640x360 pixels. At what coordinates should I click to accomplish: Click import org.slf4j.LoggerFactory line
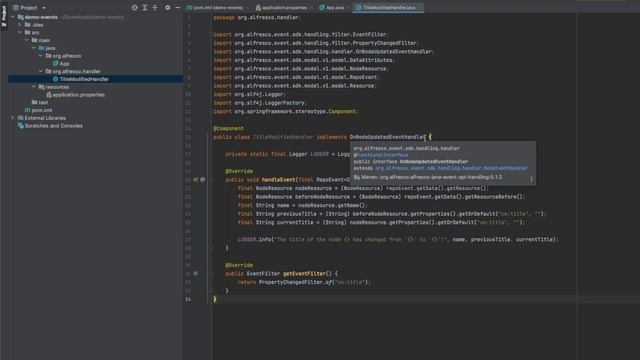[259, 103]
